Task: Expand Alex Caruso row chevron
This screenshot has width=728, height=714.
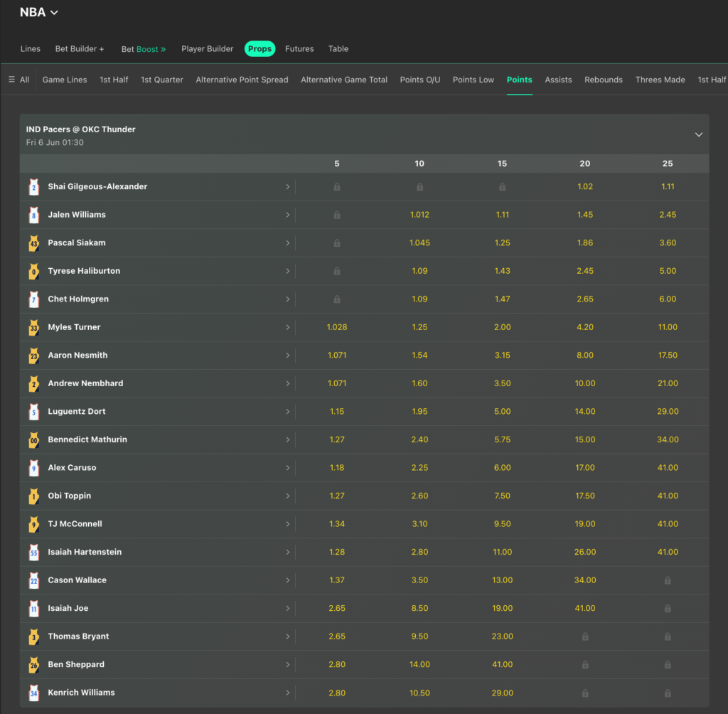Action: pos(288,468)
